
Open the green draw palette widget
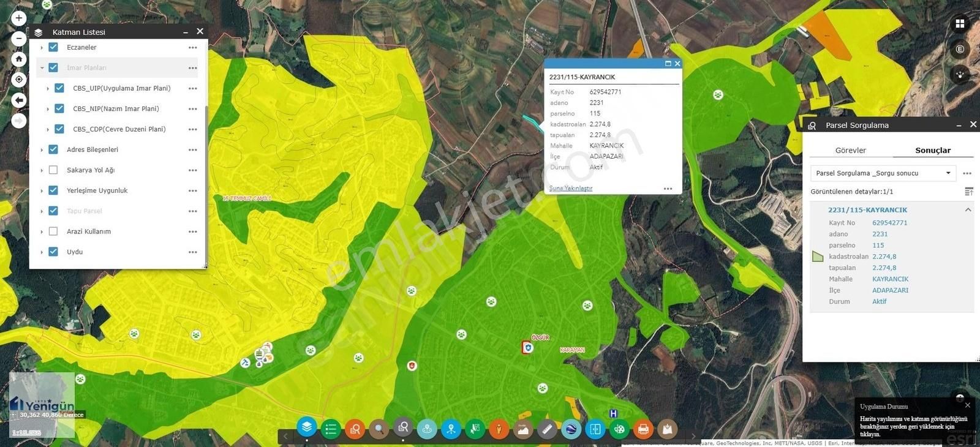tap(619, 429)
